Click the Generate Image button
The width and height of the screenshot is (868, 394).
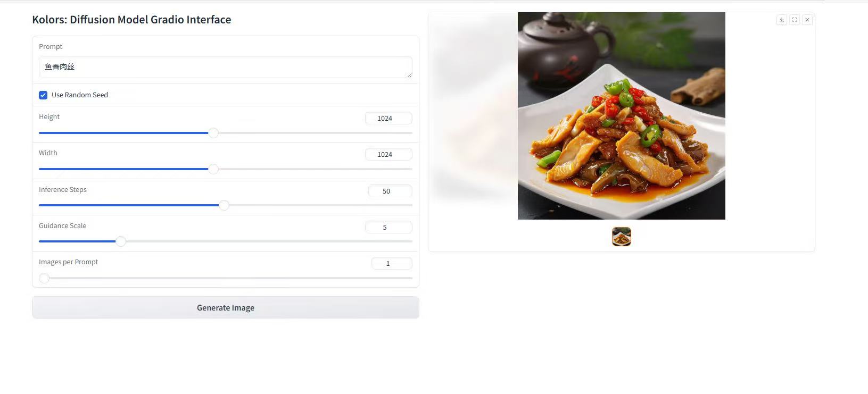click(226, 308)
